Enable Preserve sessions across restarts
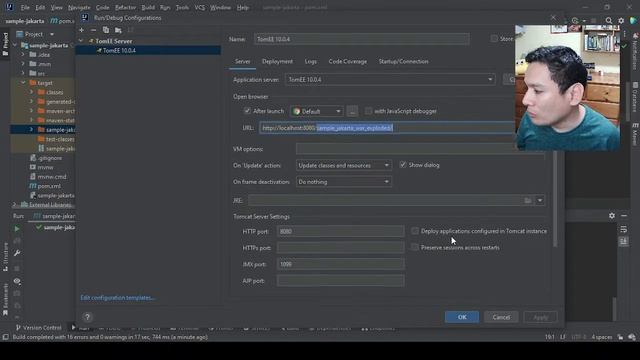This screenshot has height=360, width=640. pyautogui.click(x=415, y=247)
